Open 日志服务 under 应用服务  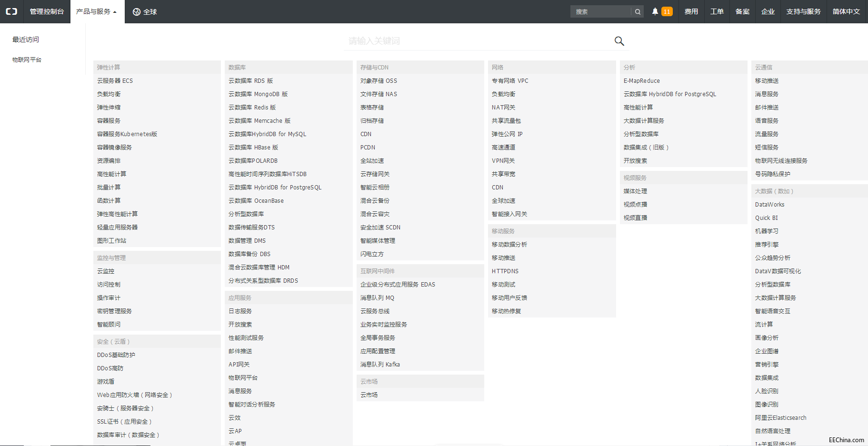click(x=240, y=311)
